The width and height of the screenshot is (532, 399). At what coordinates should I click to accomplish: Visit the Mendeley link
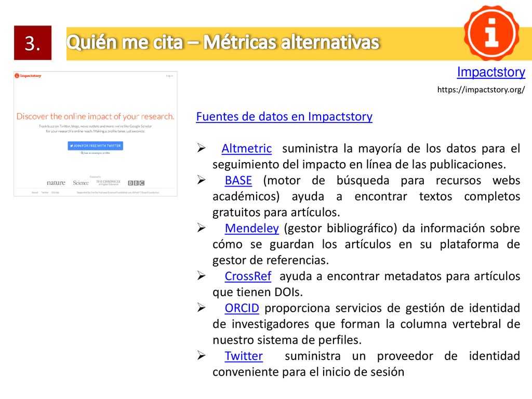point(252,229)
